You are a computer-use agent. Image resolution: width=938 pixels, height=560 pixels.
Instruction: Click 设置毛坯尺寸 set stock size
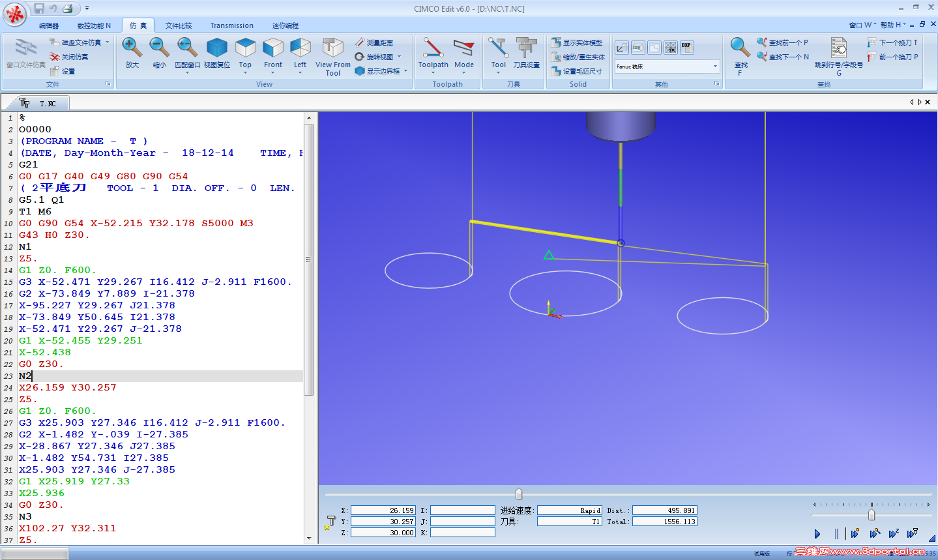[577, 71]
